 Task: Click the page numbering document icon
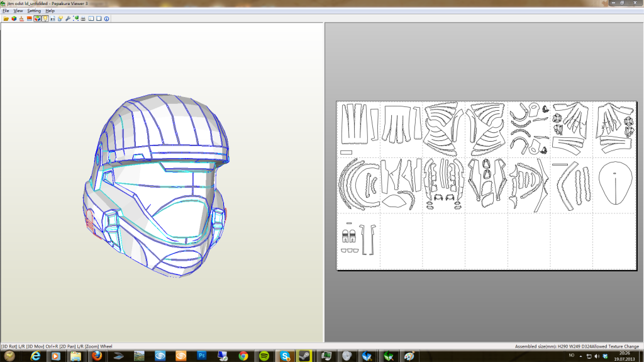tap(53, 18)
